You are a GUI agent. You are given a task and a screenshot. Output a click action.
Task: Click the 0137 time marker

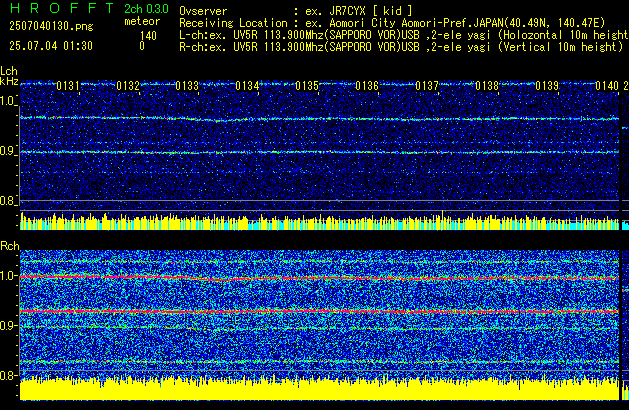pyautogui.click(x=427, y=86)
